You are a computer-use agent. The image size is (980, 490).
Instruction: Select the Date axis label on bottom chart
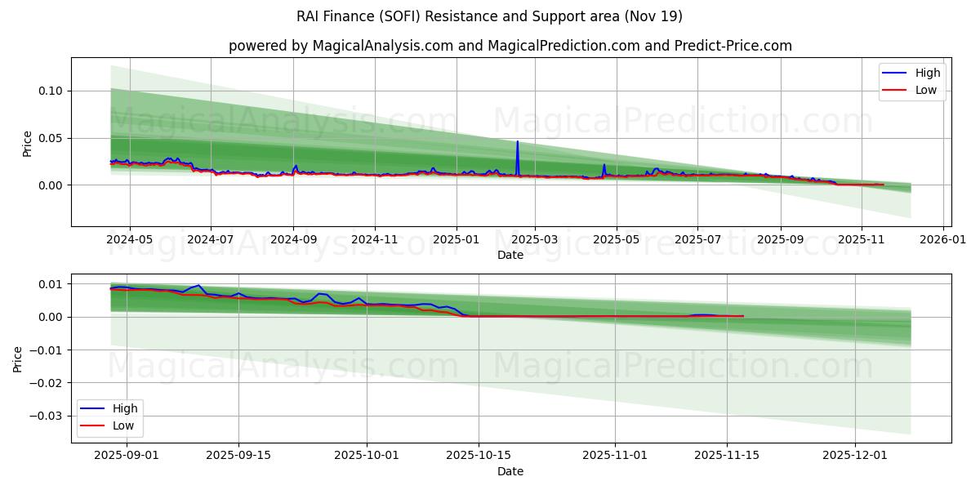point(510,471)
